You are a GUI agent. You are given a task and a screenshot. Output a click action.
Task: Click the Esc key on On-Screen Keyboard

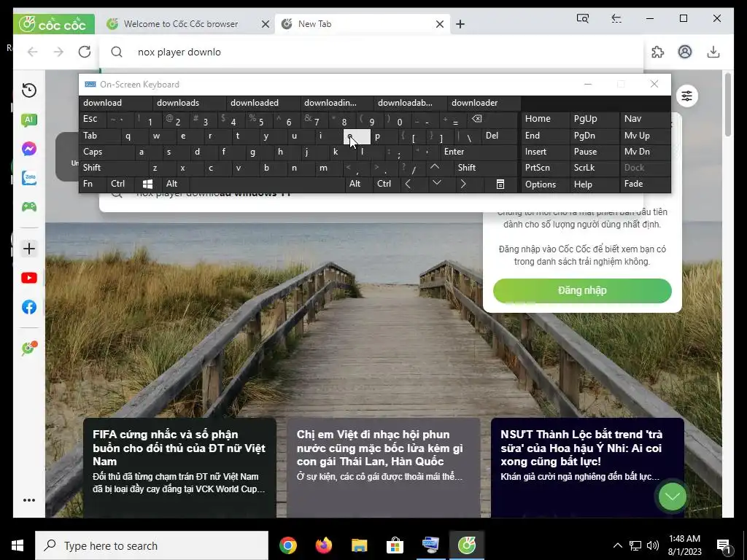(x=93, y=119)
